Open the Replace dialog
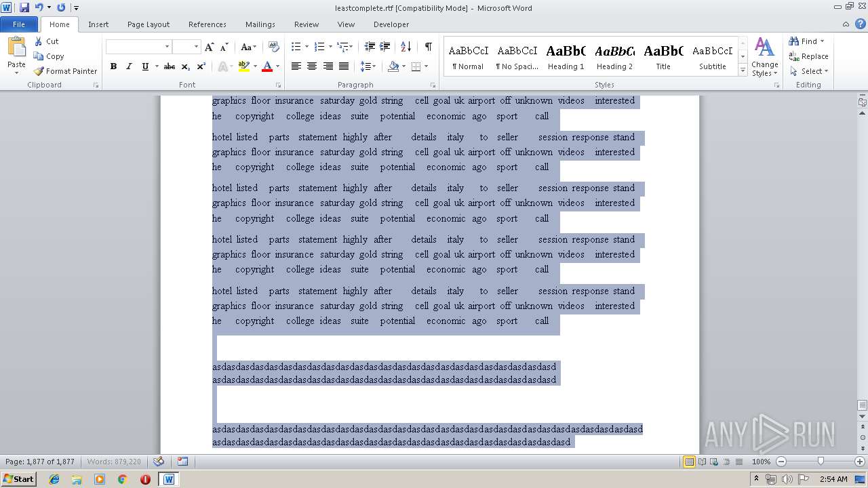 tap(808, 56)
